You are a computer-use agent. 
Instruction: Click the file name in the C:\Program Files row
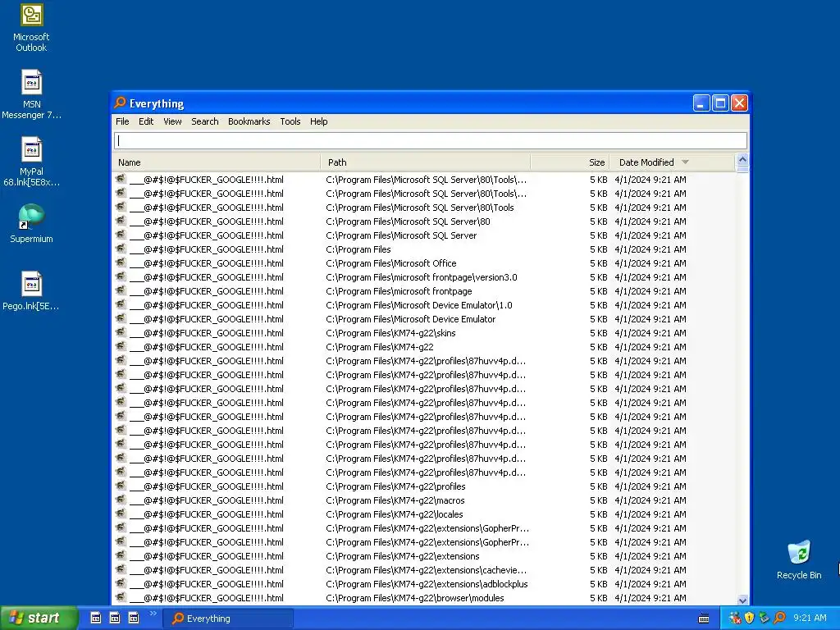pyautogui.click(x=207, y=249)
